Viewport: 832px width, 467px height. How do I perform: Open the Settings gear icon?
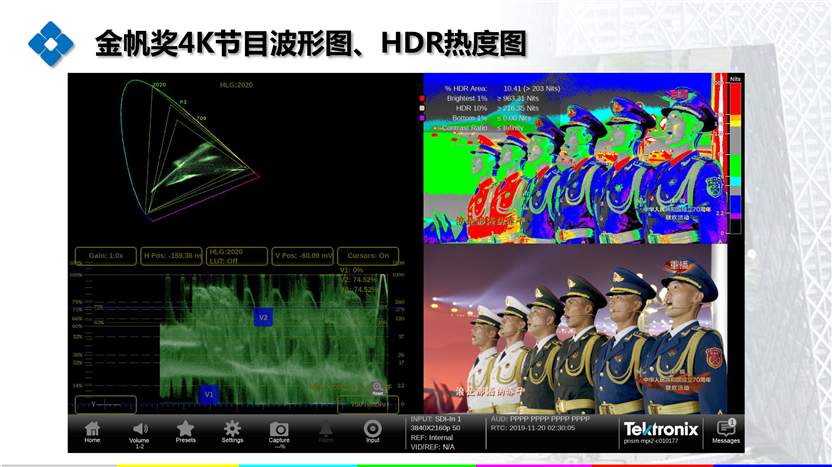tap(232, 430)
